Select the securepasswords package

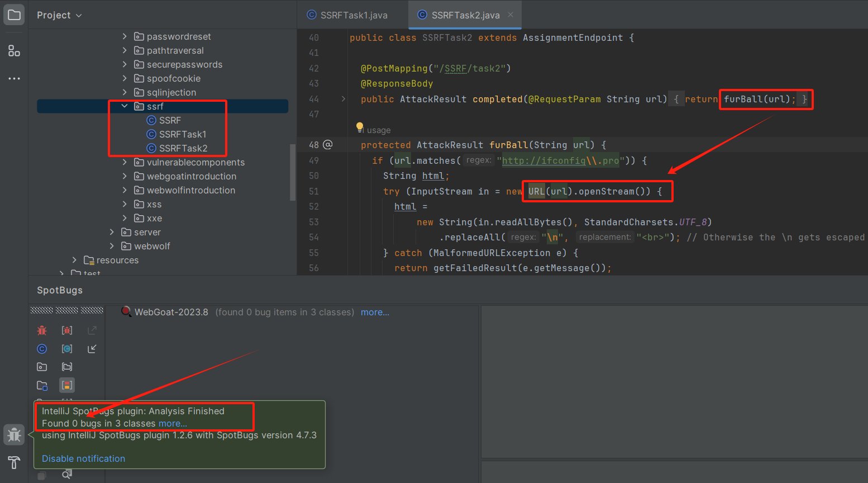click(178, 64)
